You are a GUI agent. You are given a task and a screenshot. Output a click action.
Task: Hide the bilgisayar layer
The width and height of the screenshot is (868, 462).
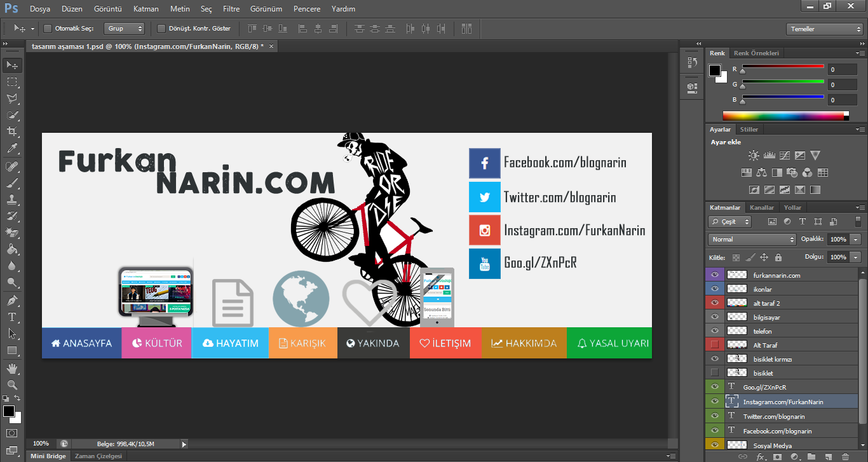715,317
